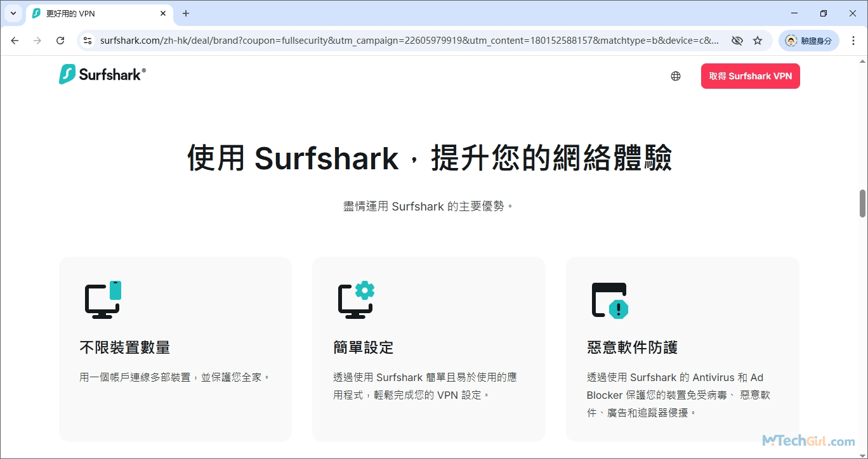Open the language globe selector

tap(676, 76)
